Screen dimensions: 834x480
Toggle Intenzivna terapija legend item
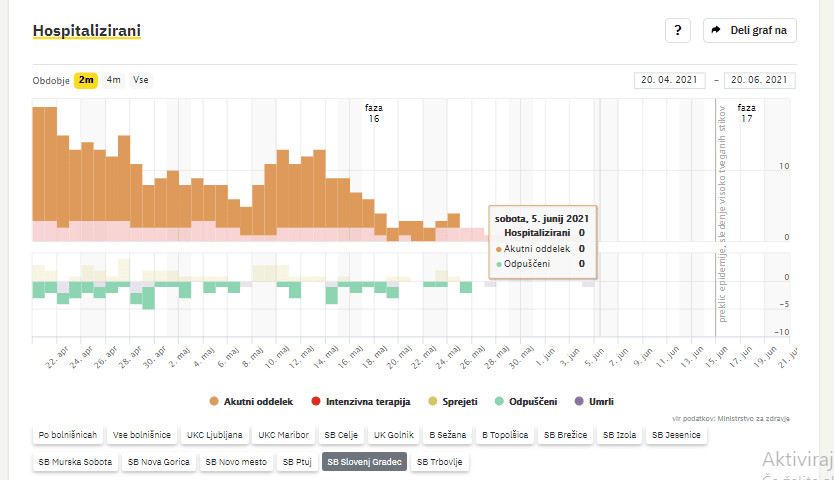360,402
